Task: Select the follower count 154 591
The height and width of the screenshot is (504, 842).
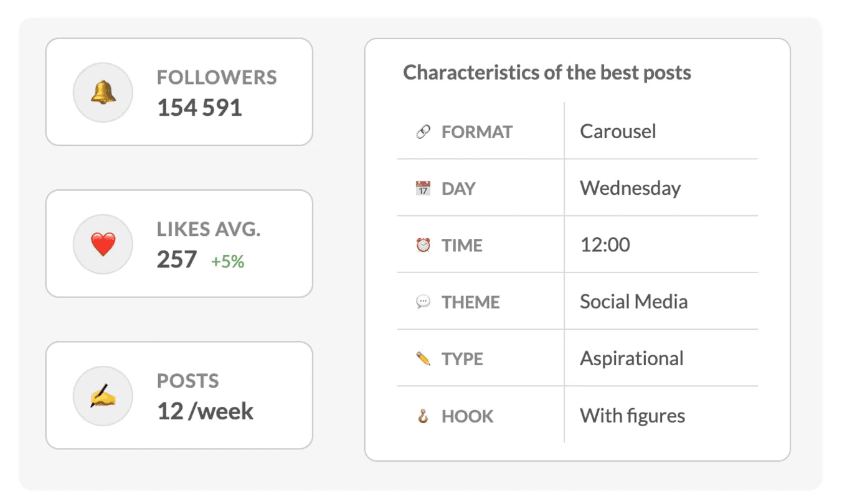Action: (199, 108)
